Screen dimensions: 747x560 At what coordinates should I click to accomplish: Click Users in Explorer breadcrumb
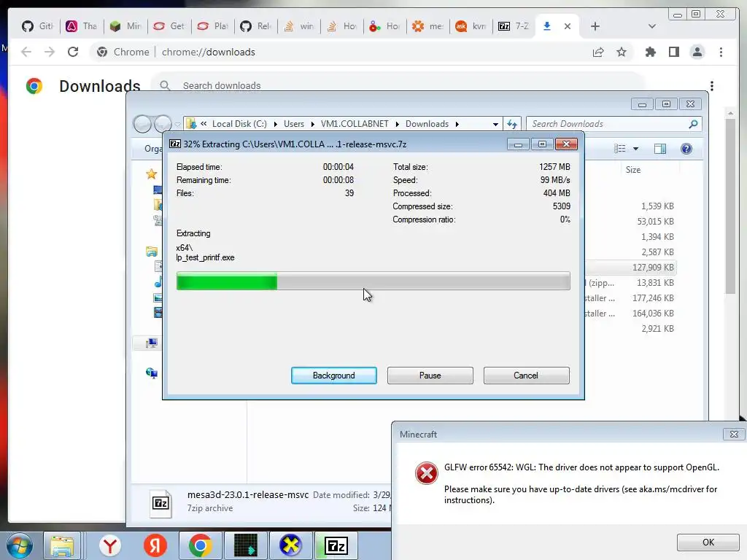coord(294,124)
